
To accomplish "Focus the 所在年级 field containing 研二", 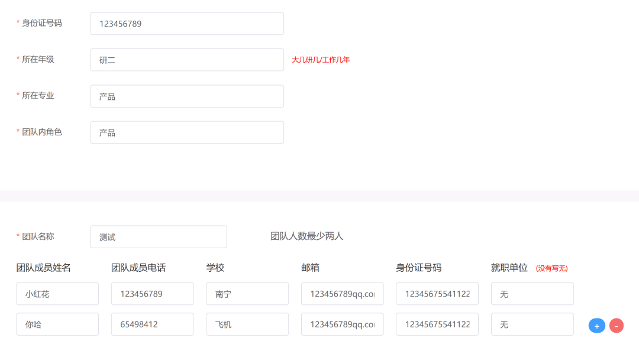I will pyautogui.click(x=187, y=60).
